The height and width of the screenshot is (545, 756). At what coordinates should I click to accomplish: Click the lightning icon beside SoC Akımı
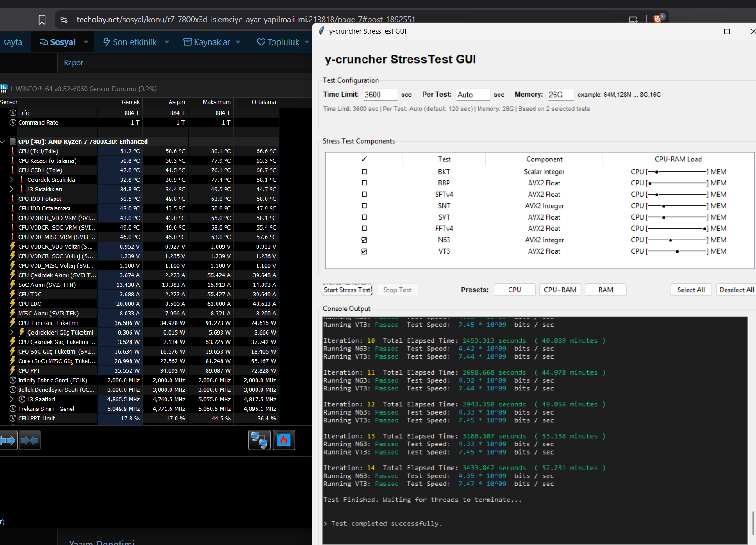click(x=13, y=285)
